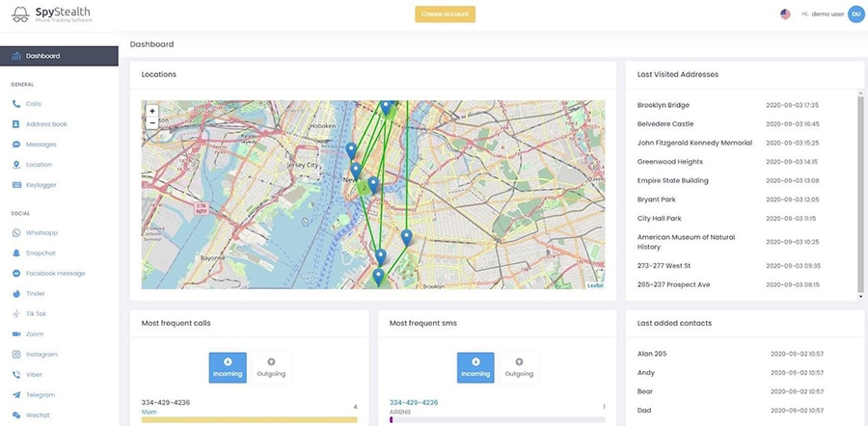Click the 334-429-4236 sms number link
868x426 pixels.
414,403
